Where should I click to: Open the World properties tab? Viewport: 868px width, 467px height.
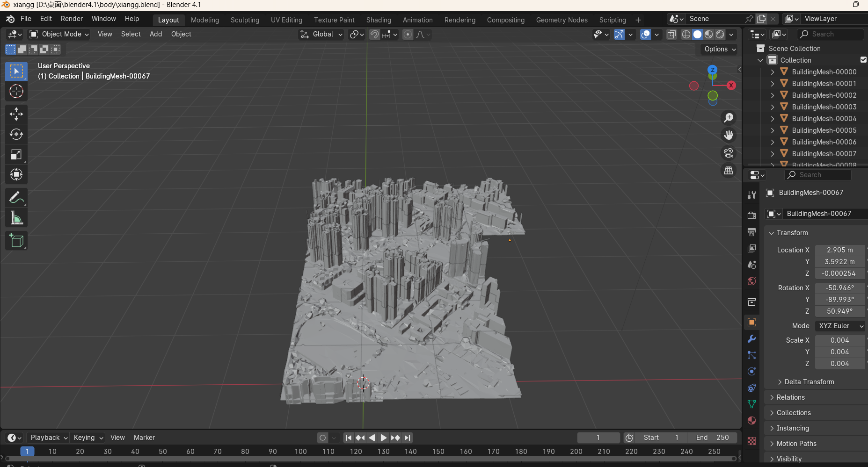[752, 281]
